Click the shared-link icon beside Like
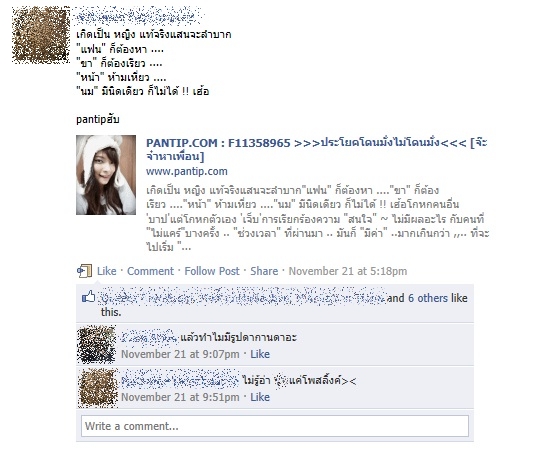The height and width of the screenshot is (452, 555). pyautogui.click(x=85, y=271)
